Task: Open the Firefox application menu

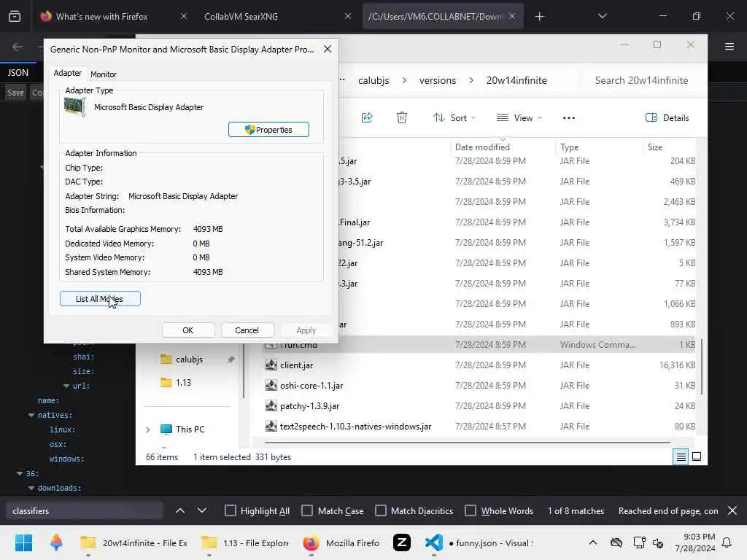Action: [x=729, y=46]
